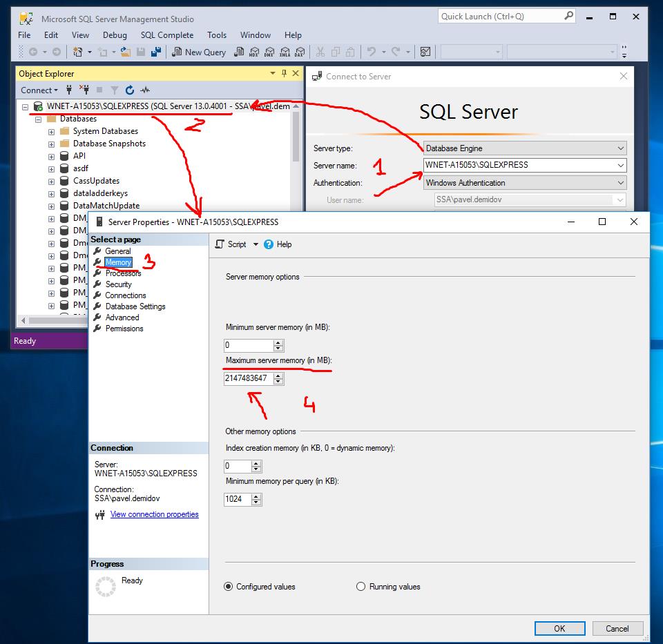Open the Window menu
Viewport: 663px width, 644px height.
click(256, 35)
